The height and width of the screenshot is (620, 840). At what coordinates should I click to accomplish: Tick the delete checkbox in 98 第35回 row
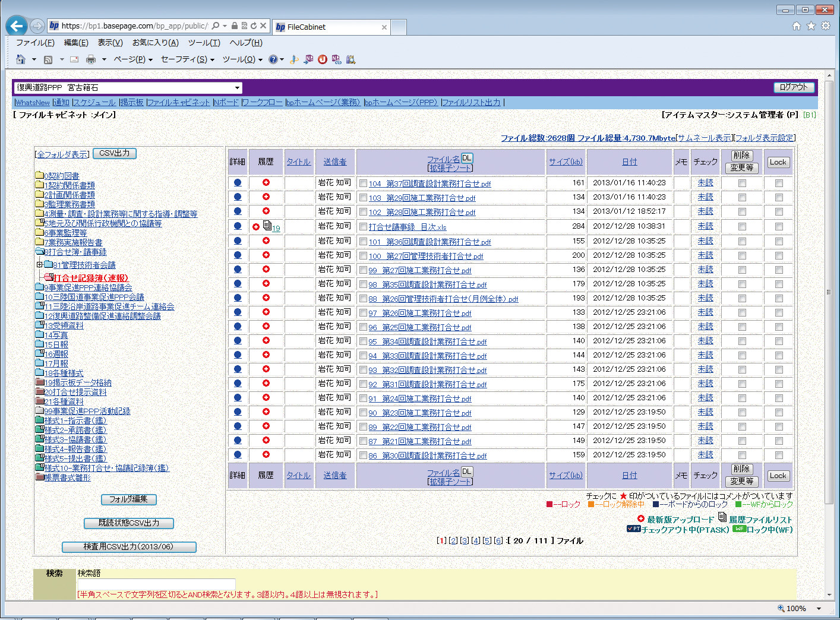pyautogui.click(x=742, y=284)
